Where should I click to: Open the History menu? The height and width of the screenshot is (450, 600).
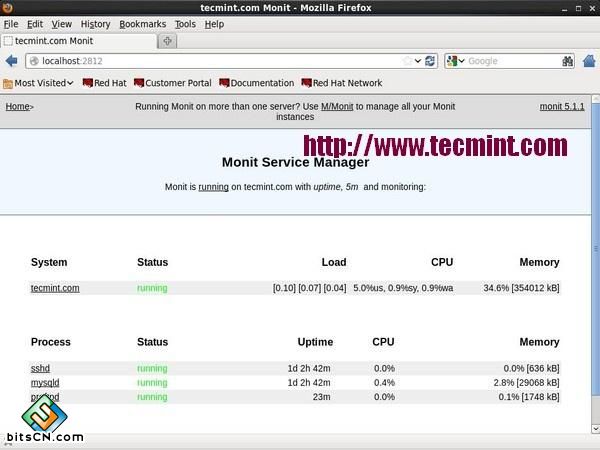(x=95, y=24)
